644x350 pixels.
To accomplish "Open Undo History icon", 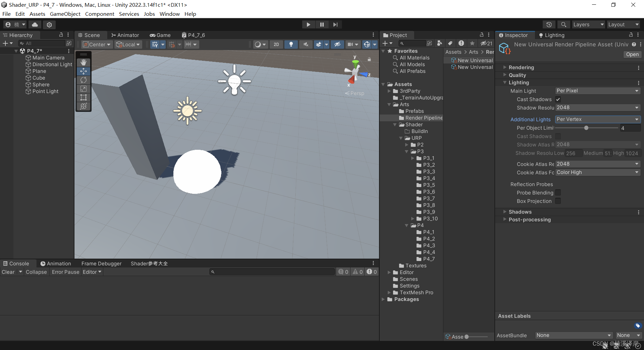I will [x=549, y=25].
